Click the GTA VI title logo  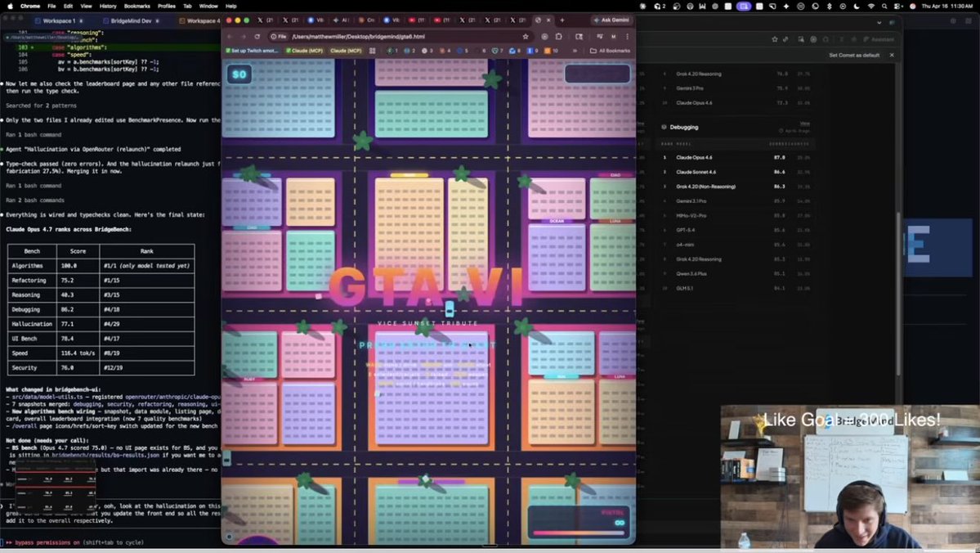(x=427, y=288)
